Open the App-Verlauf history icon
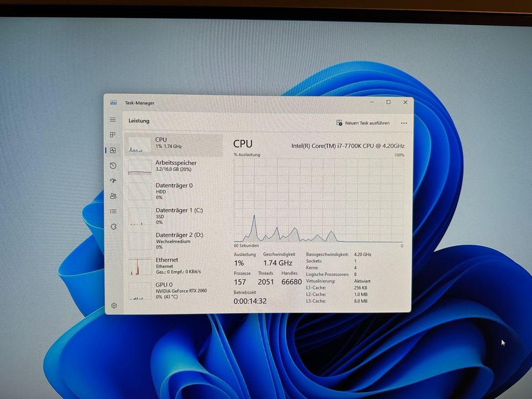This screenshot has height=399, width=532. pos(113,165)
